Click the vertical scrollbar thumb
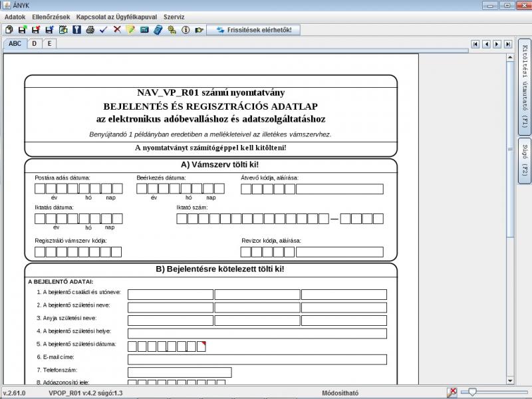 (x=510, y=149)
